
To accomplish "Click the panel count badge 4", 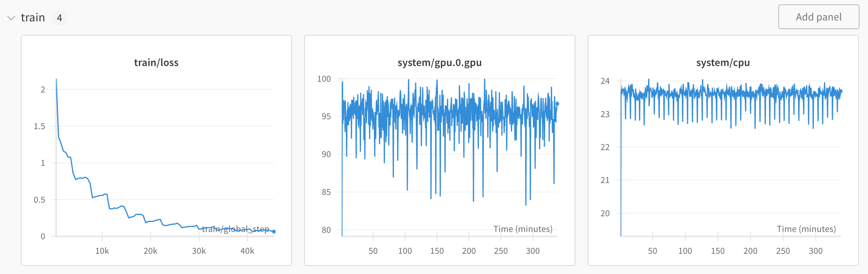I will [x=59, y=18].
